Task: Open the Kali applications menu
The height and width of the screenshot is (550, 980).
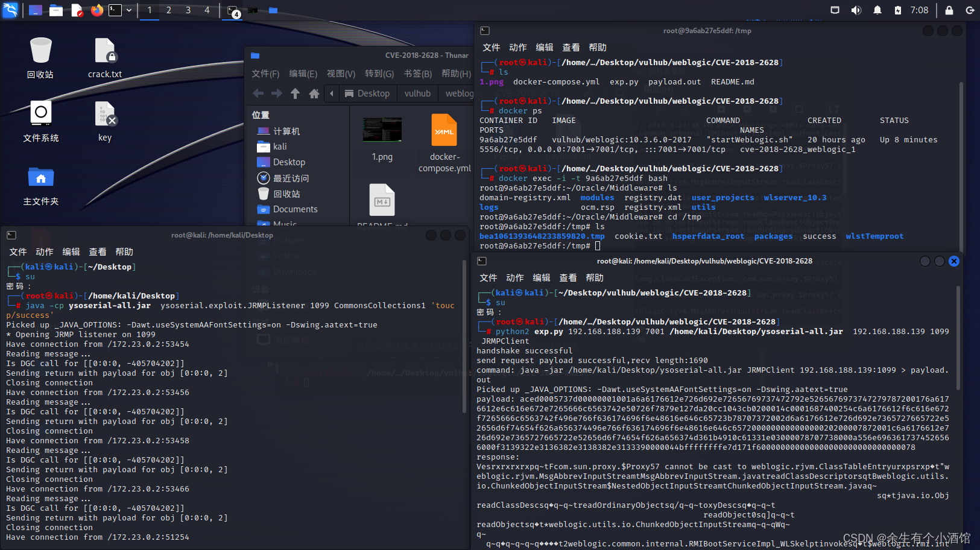Action: (10, 10)
